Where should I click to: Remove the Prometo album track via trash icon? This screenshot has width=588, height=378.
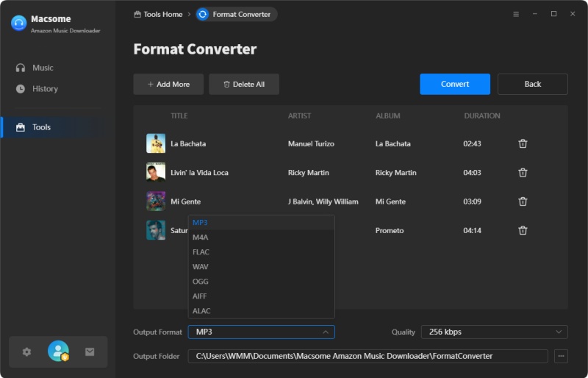[x=523, y=230]
